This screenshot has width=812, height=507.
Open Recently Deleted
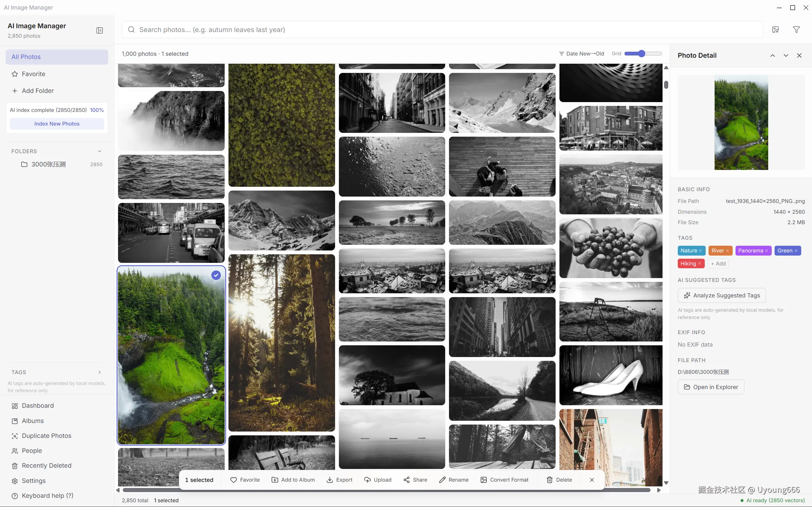pos(57,466)
